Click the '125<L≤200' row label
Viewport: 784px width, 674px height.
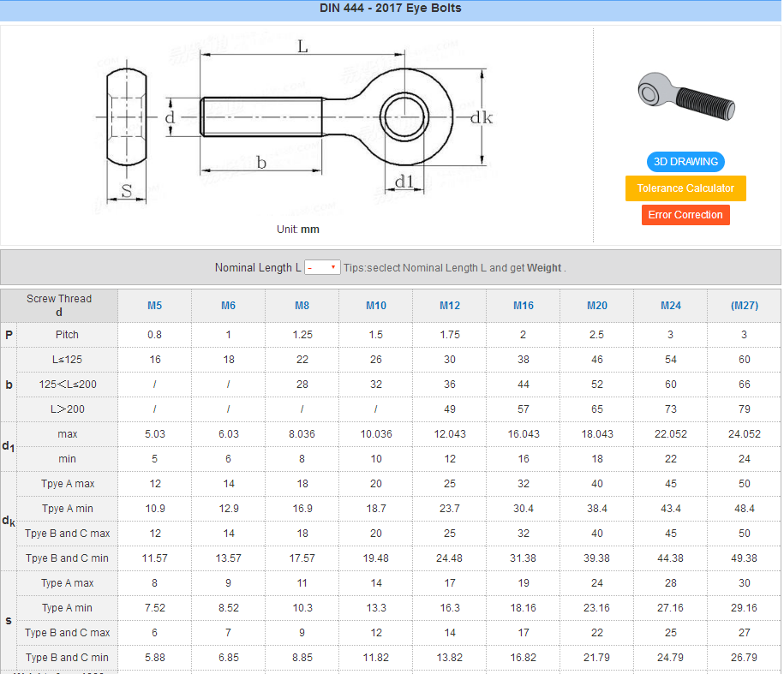68,385
